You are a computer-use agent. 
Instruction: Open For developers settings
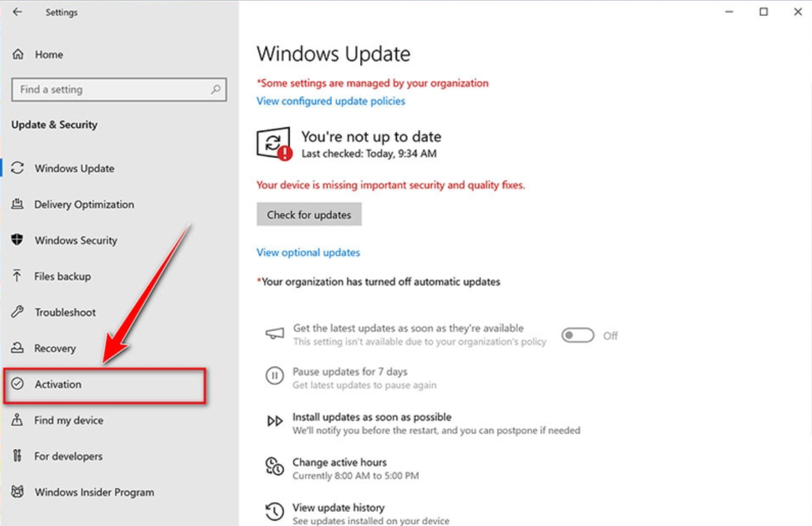[x=68, y=456]
